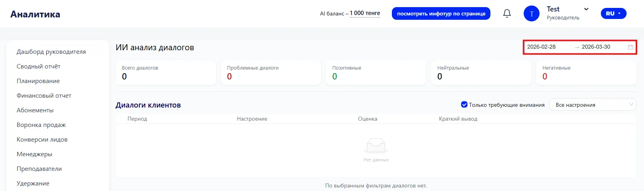Click the 'Аналитика' page title
This screenshot has width=644, height=191.
pos(35,14)
